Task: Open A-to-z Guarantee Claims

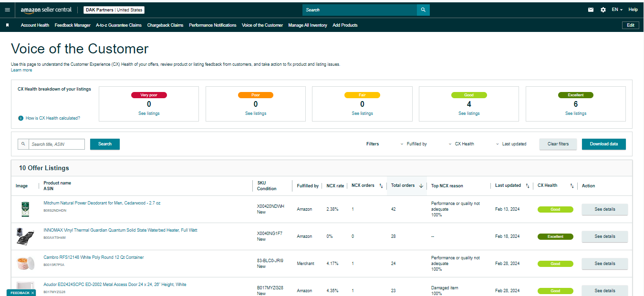Action: tap(119, 25)
